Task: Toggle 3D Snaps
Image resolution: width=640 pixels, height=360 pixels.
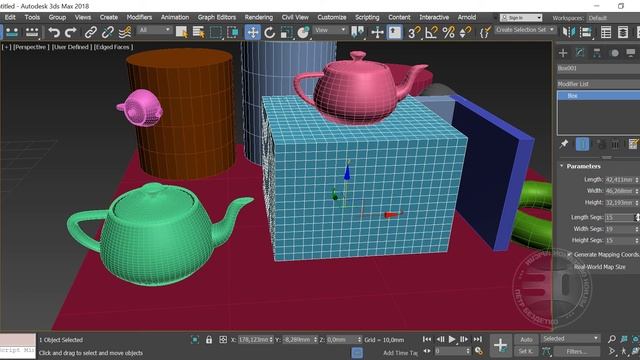Action: 414,32
